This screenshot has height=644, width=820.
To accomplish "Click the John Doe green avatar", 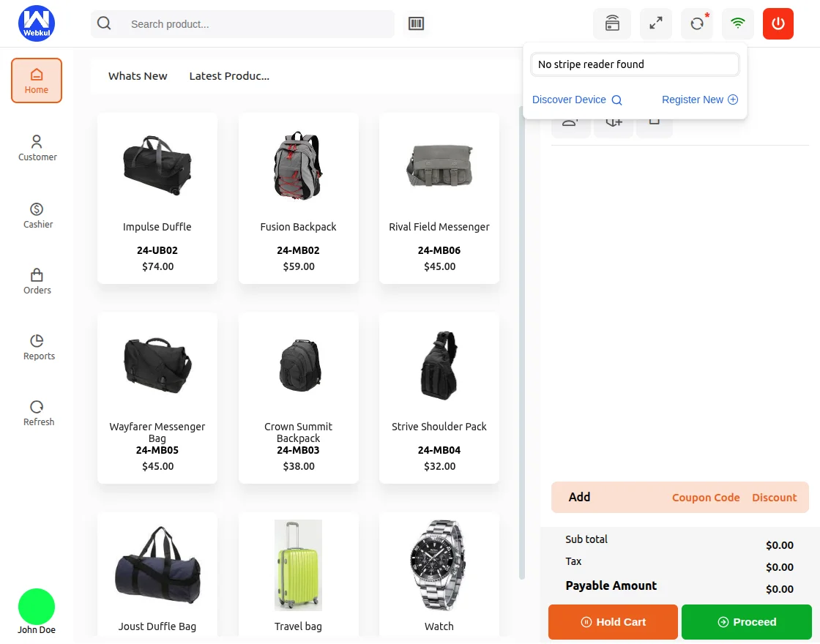I will tap(37, 607).
